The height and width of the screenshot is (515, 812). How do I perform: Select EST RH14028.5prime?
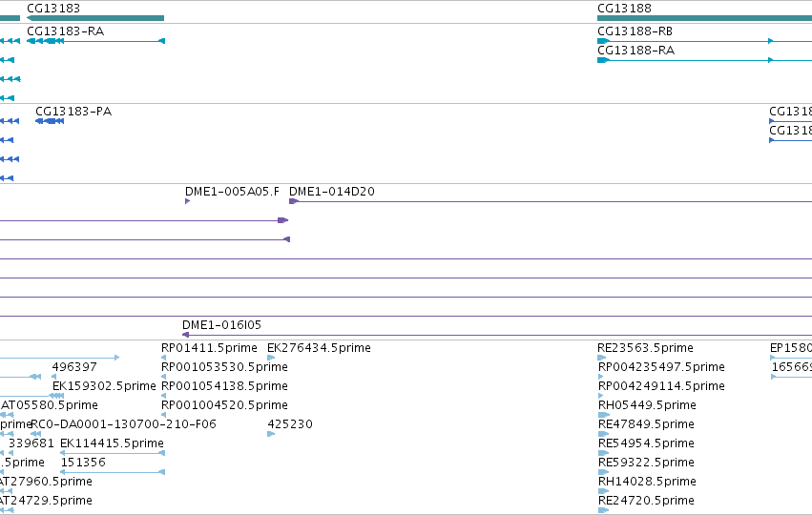click(647, 482)
